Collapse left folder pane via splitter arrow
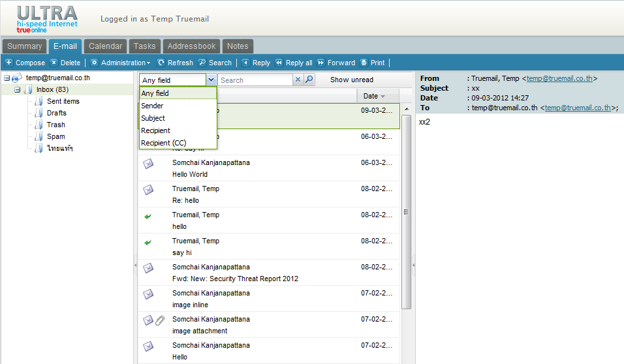624x364 pixels. coord(135,265)
